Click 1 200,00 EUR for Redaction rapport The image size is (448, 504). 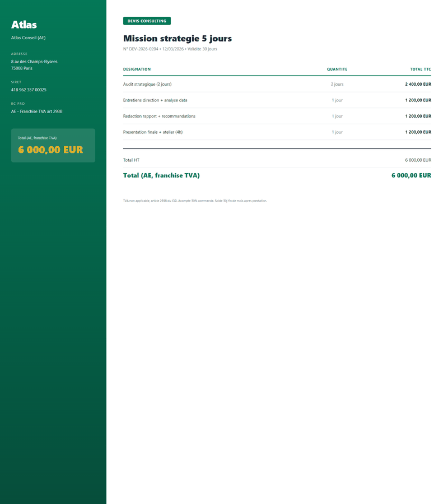418,116
